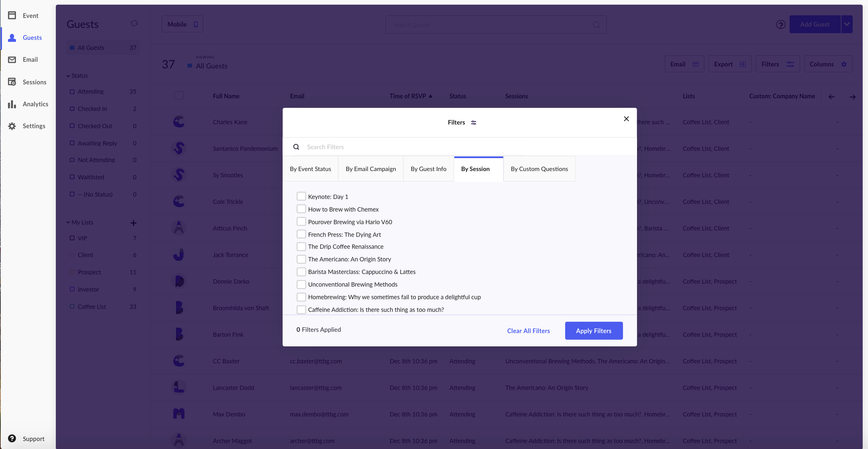Screen dimensions: 868x449
Task: Check The Drip Coffee Renaissance
Action: [x=301, y=246]
